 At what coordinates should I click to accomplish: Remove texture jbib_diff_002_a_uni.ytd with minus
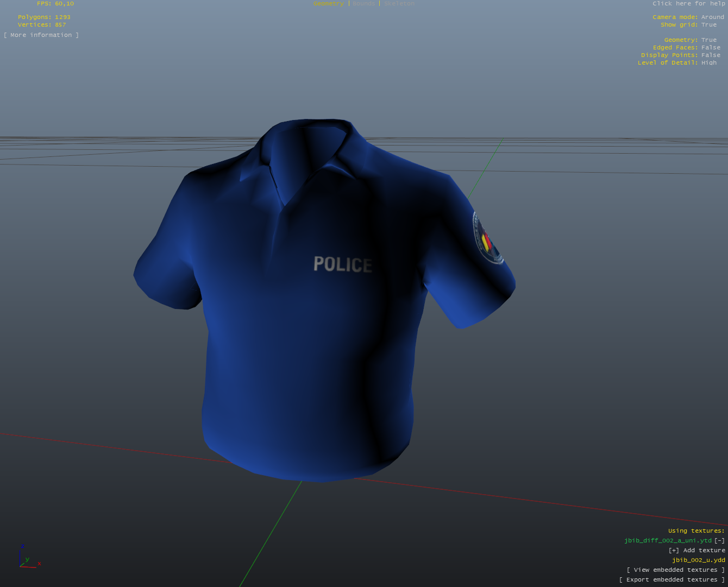720,540
